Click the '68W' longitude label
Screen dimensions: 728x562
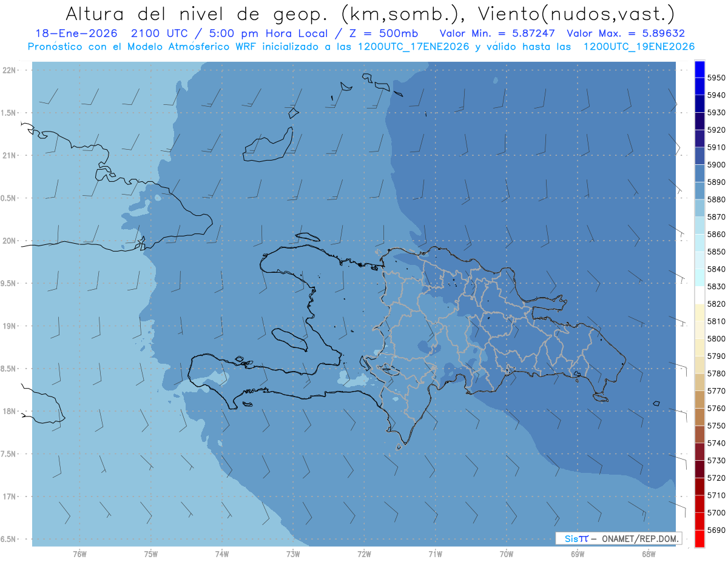click(649, 554)
